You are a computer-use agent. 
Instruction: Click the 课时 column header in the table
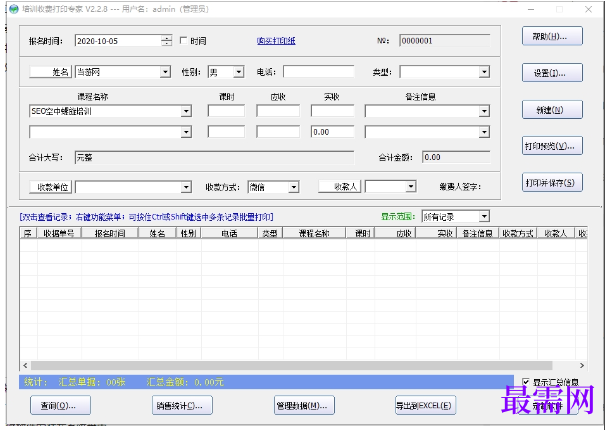(360, 233)
